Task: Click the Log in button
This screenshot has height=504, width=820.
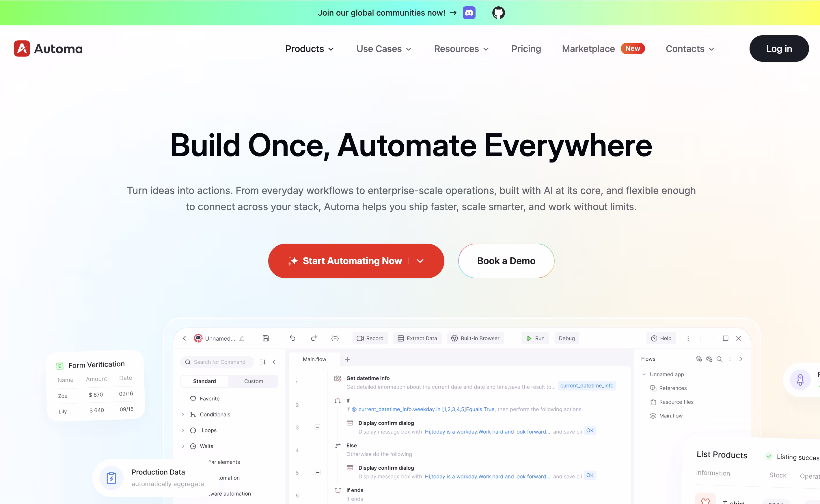Action: 779,49
